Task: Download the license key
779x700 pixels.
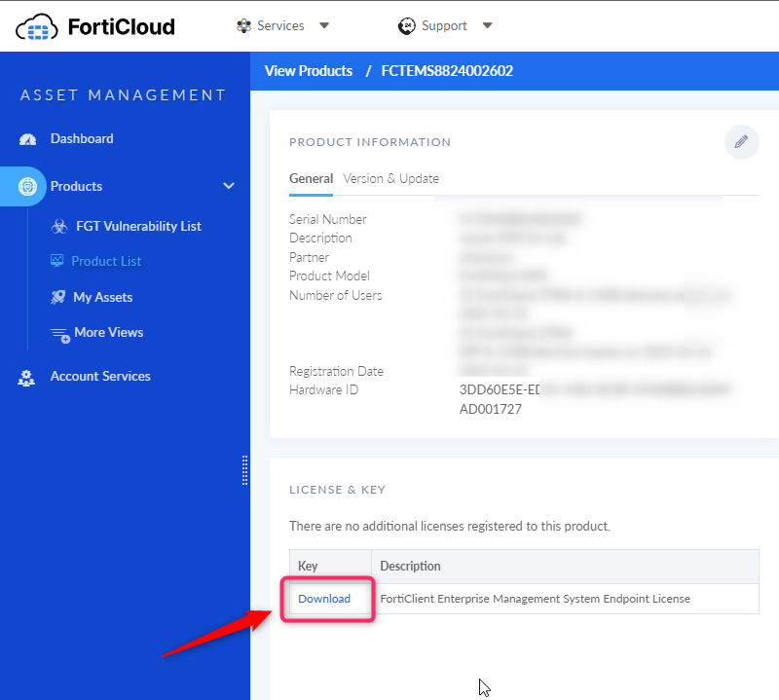Action: tap(324, 599)
